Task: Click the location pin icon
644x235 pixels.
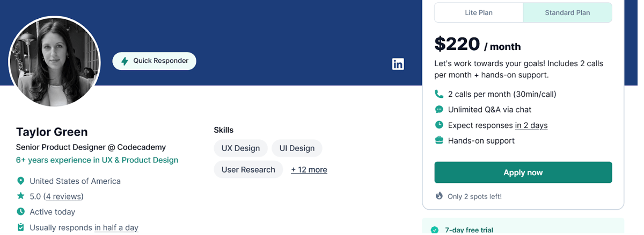Action: coord(20,181)
